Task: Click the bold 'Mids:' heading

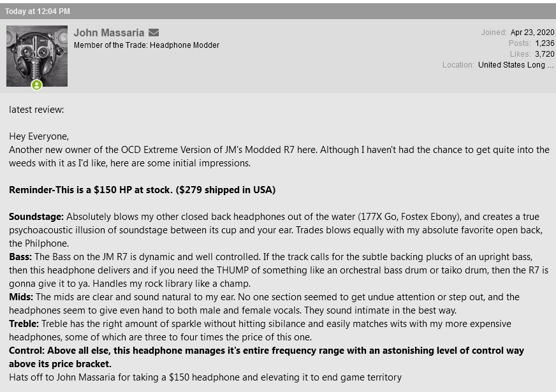Action: pyautogui.click(x=21, y=297)
